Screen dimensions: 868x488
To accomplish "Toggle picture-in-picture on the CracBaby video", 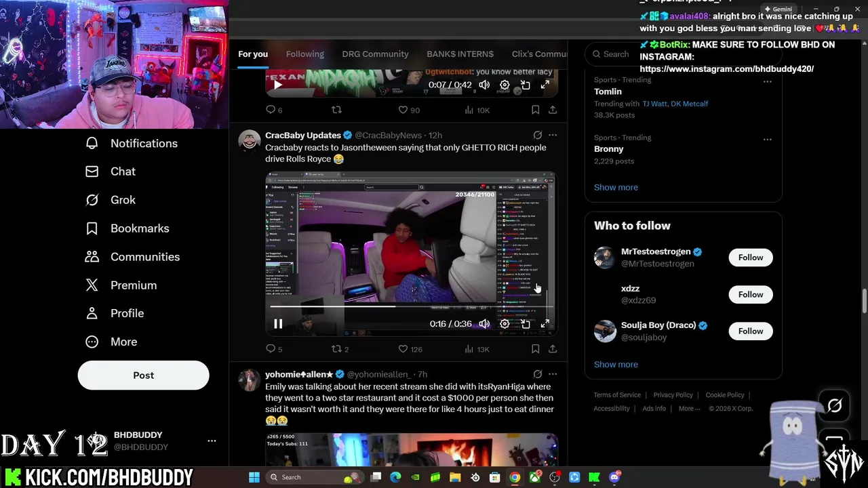I will coord(525,324).
